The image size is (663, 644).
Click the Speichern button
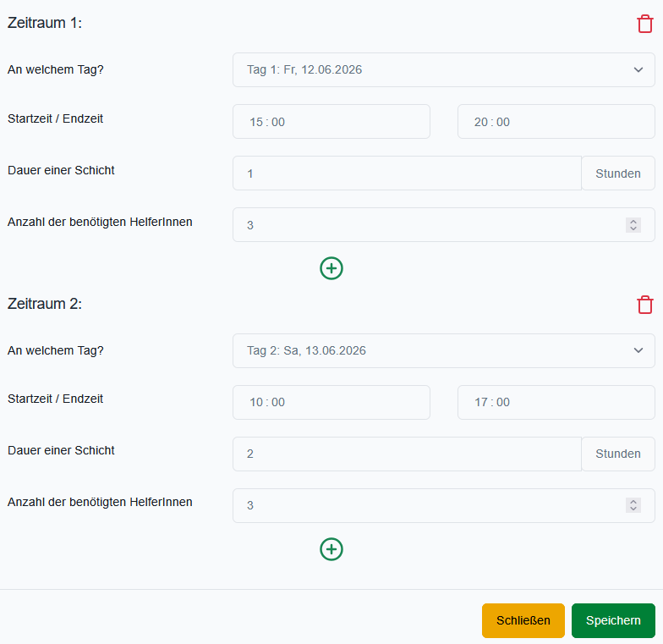(613, 620)
